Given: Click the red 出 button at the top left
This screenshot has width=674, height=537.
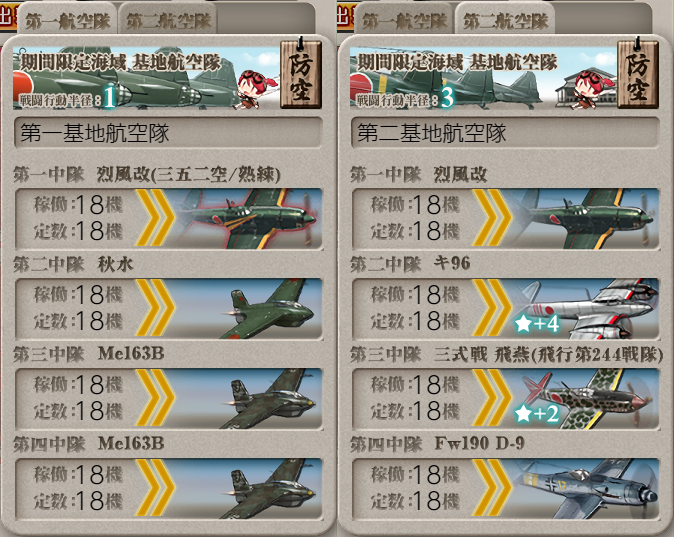Looking at the screenshot, I should (x=8, y=17).
